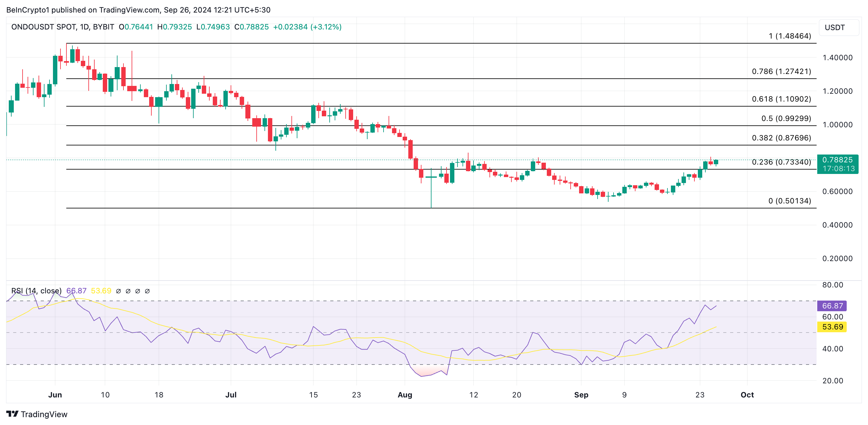Image resolution: width=868 pixels, height=425 pixels.
Task: Click the Fibonacci 0.5 (0.99299) level label
Action: coord(786,119)
